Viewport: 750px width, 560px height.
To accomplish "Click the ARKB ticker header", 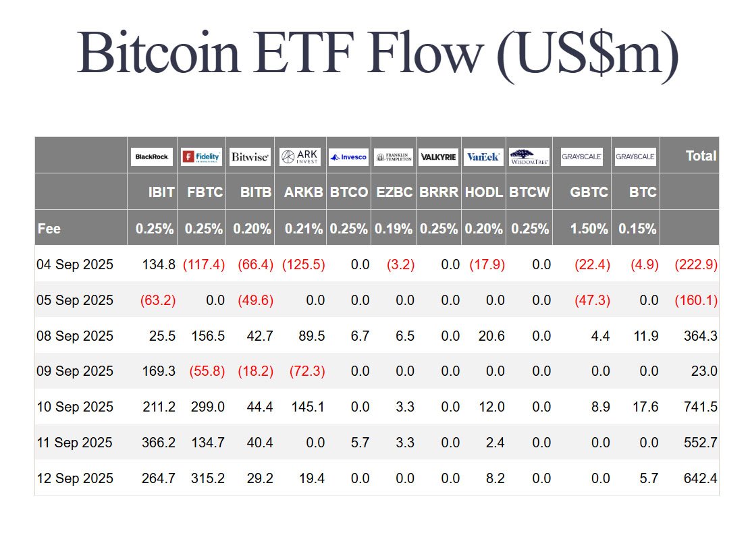I will (x=303, y=192).
